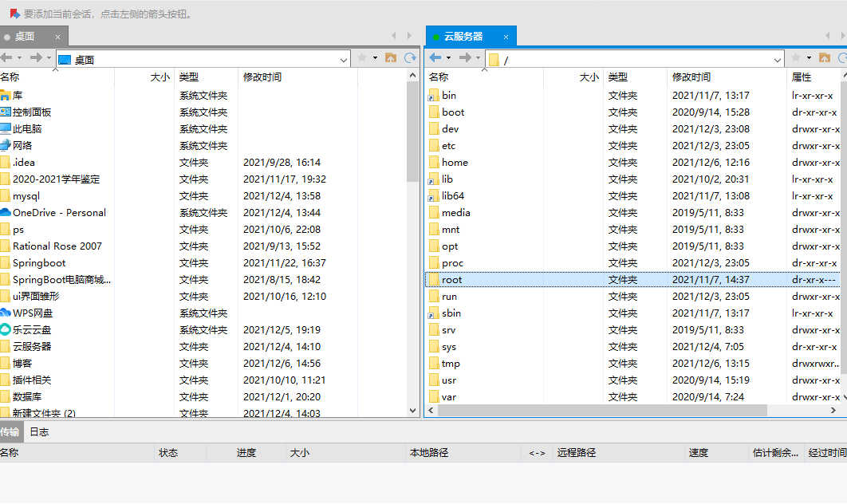Sort local files by 名称 column

[57, 77]
